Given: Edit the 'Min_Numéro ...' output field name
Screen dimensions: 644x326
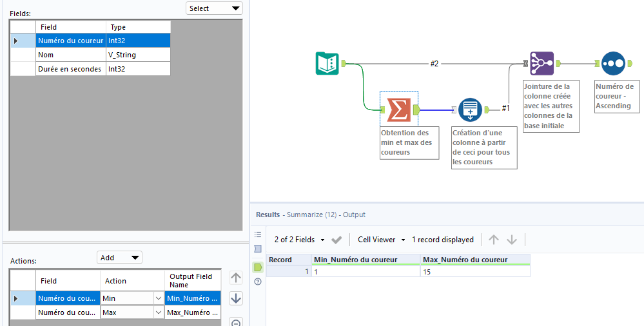Looking at the screenshot, I should click(193, 298).
